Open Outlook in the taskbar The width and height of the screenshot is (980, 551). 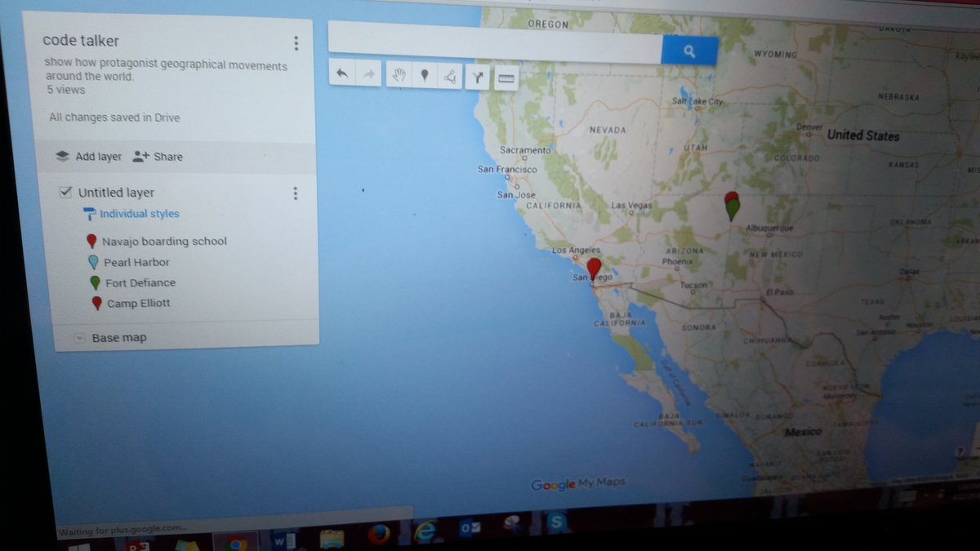click(470, 528)
